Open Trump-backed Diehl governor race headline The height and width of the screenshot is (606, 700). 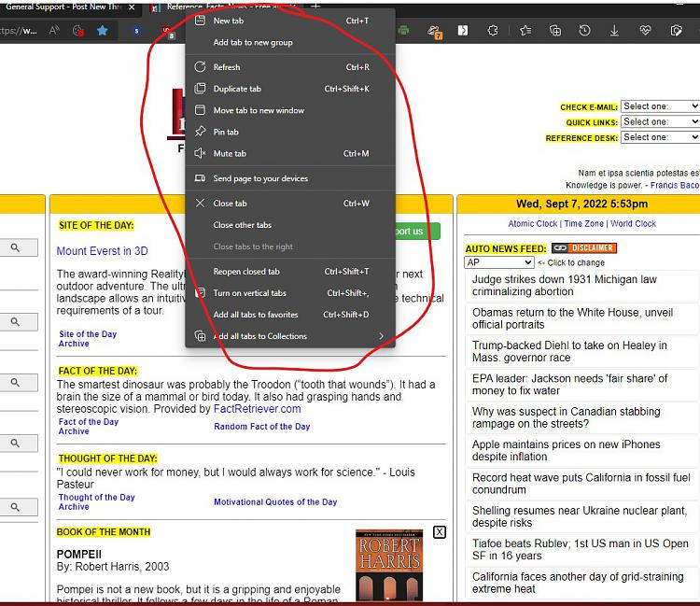click(x=569, y=351)
